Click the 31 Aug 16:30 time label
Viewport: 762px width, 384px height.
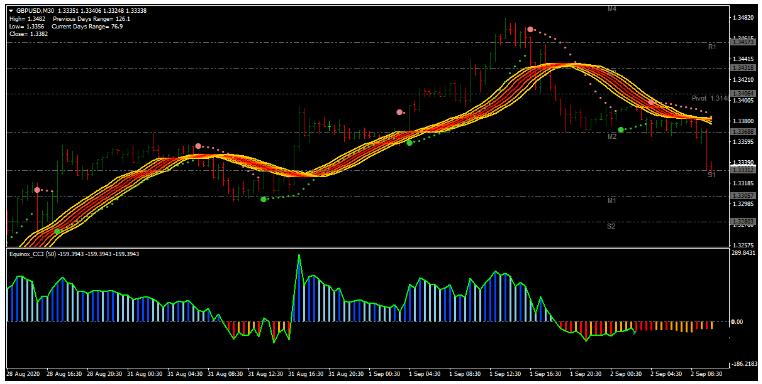click(x=306, y=374)
